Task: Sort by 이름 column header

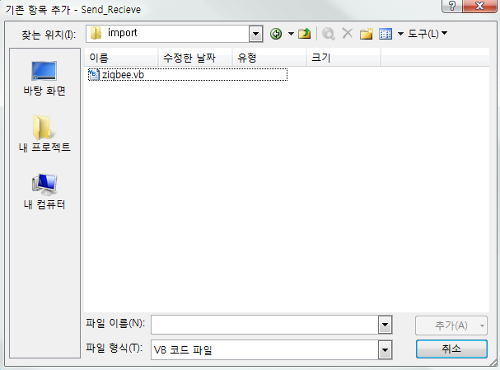Action: coord(121,58)
